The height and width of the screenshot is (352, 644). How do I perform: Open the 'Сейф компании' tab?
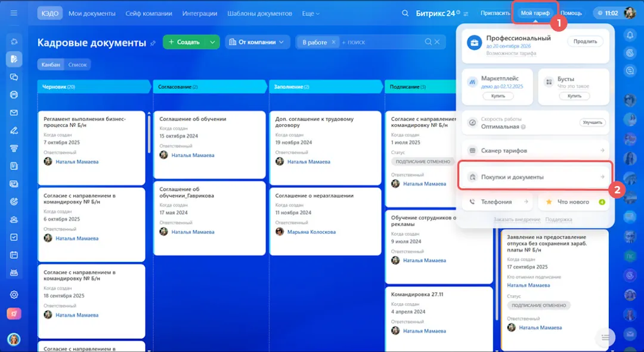click(148, 13)
